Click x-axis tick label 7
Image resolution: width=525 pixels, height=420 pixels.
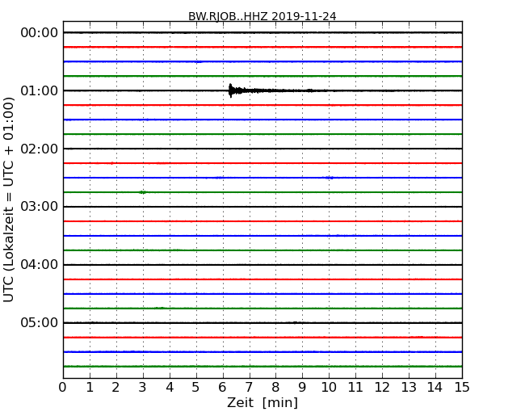point(249,388)
